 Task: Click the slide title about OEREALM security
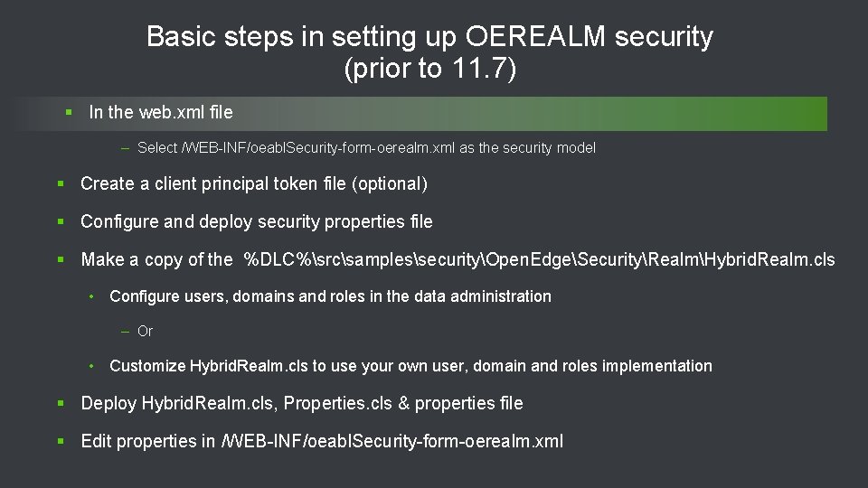click(x=429, y=52)
